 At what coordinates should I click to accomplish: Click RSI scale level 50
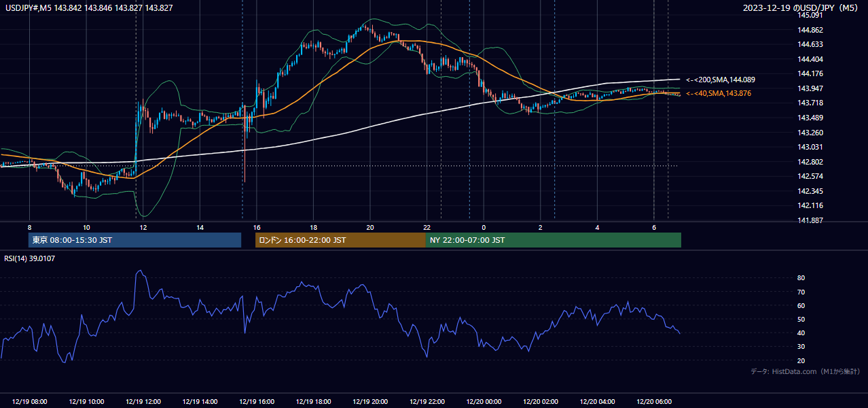801,319
